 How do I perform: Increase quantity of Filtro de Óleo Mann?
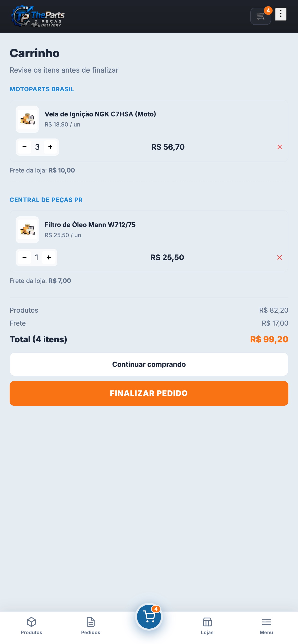pos(49,257)
